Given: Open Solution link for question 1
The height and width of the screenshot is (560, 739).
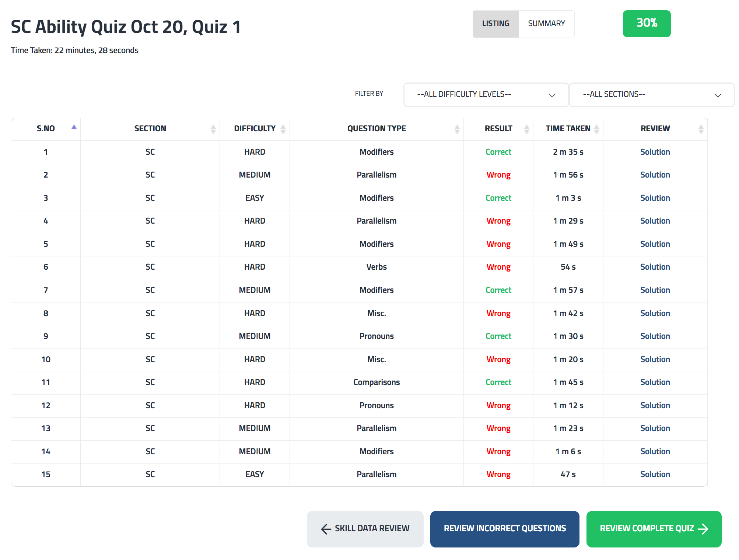Looking at the screenshot, I should point(655,152).
